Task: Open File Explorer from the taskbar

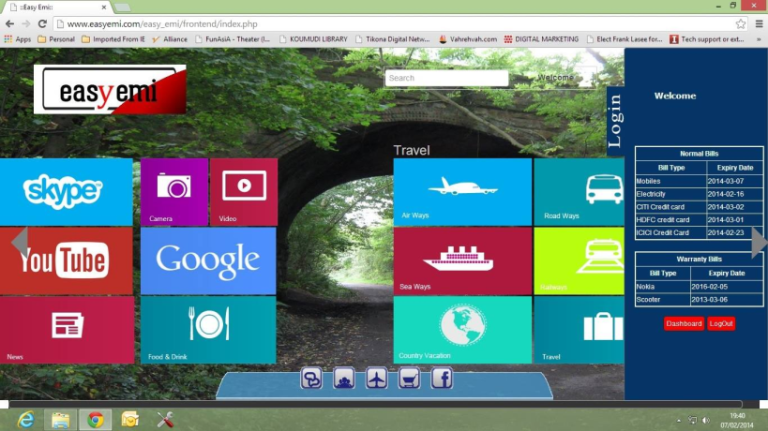Action: [61, 420]
